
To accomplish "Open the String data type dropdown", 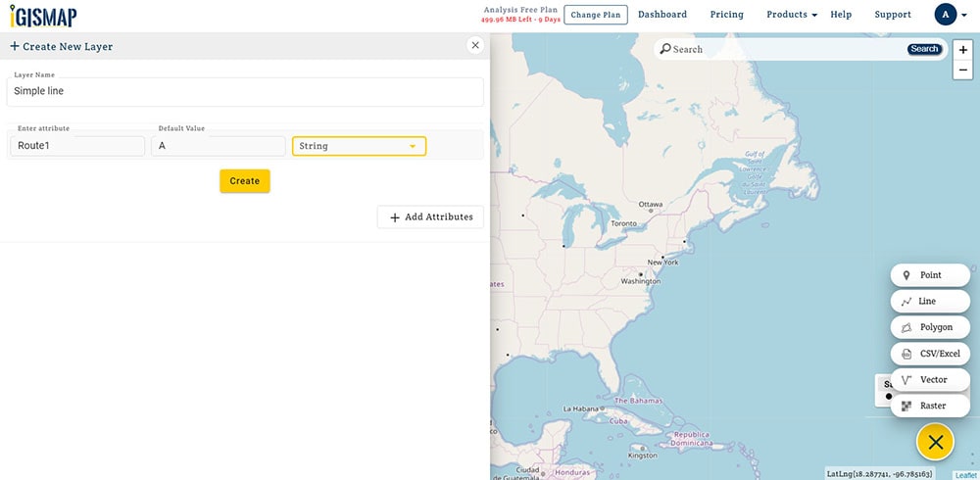I will (359, 146).
